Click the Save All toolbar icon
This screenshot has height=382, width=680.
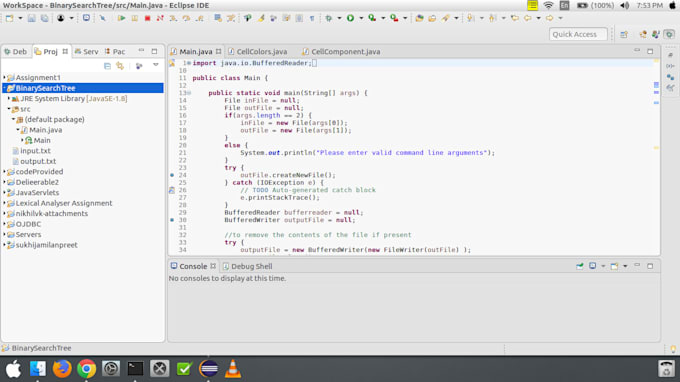[45, 18]
